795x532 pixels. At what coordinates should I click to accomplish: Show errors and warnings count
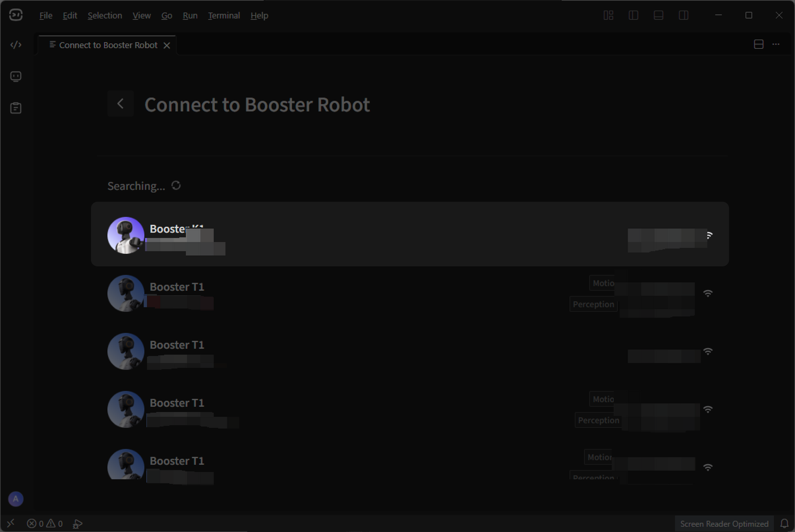pyautogui.click(x=45, y=523)
